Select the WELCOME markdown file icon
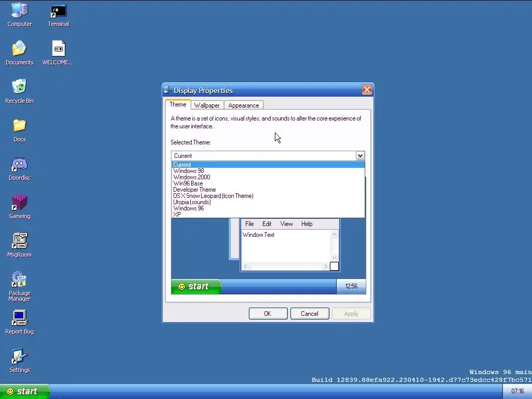The width and height of the screenshot is (532, 399). pyautogui.click(x=58, y=53)
